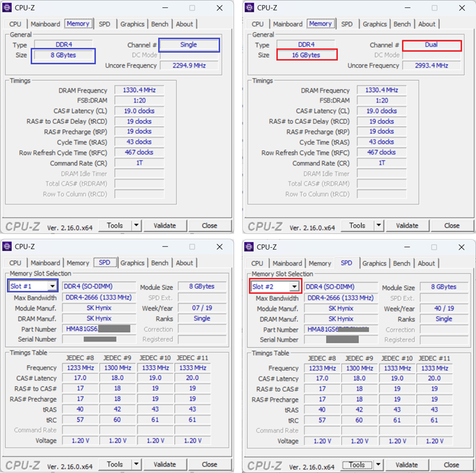Select SPD tab in 16 GBytes Memory window
The image size is (476, 473).
[347, 24]
